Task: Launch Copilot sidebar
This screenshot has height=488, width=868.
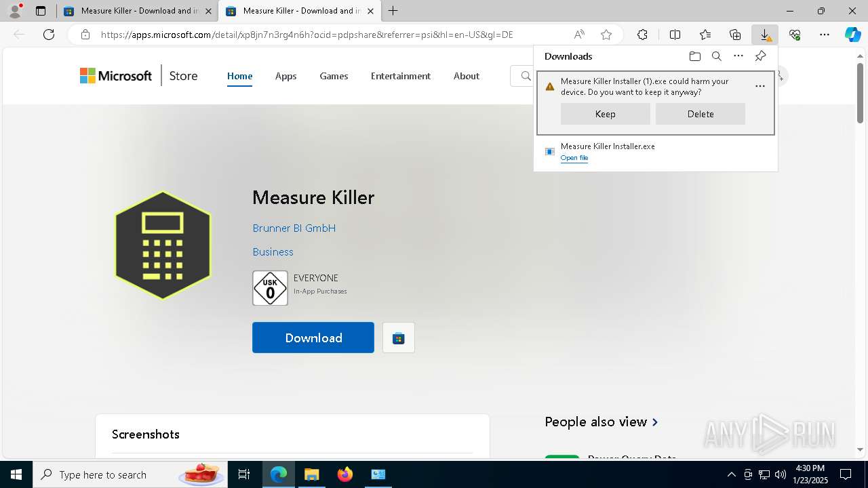Action: (x=853, y=35)
